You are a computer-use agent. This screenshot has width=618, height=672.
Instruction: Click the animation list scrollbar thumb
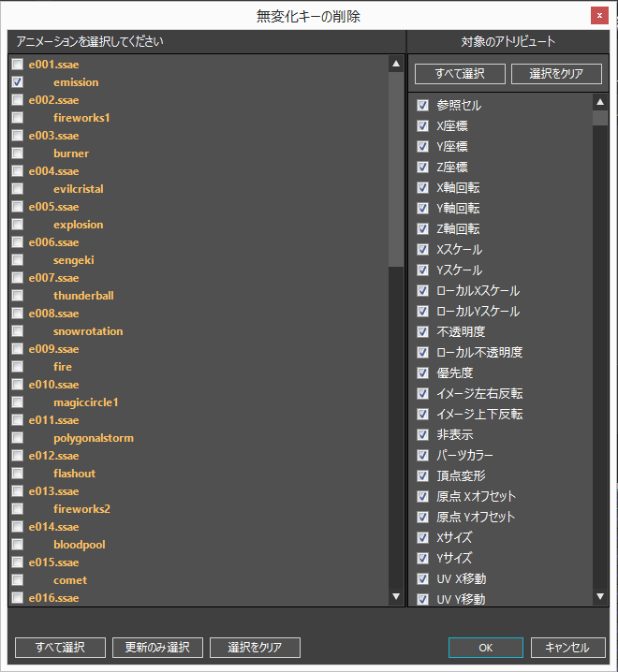[396, 169]
